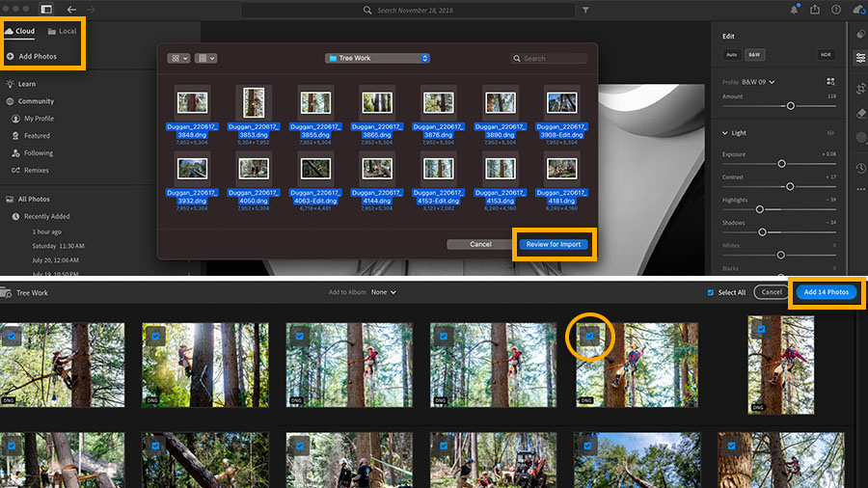Adjust the Highlights slider handle
868x488 pixels.
pos(760,209)
